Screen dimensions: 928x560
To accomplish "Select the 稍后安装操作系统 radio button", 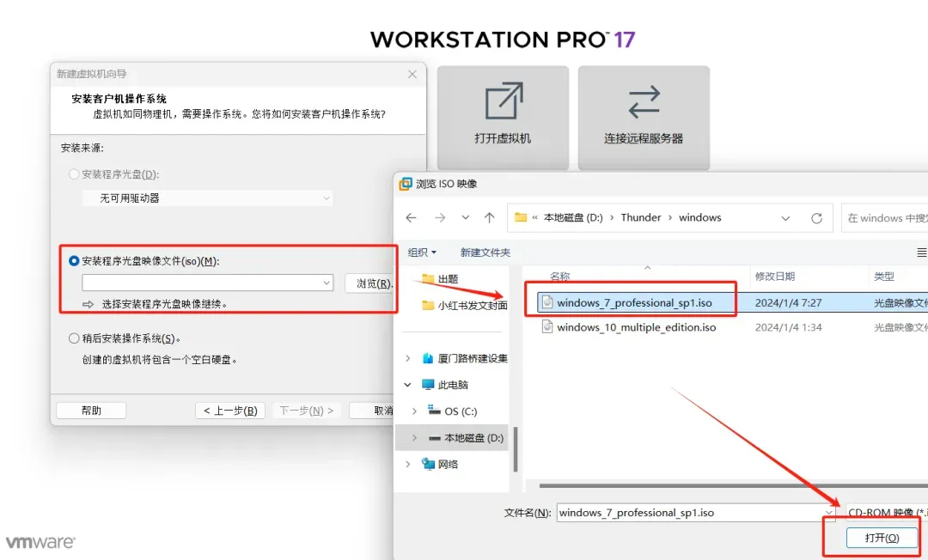I will (74, 338).
